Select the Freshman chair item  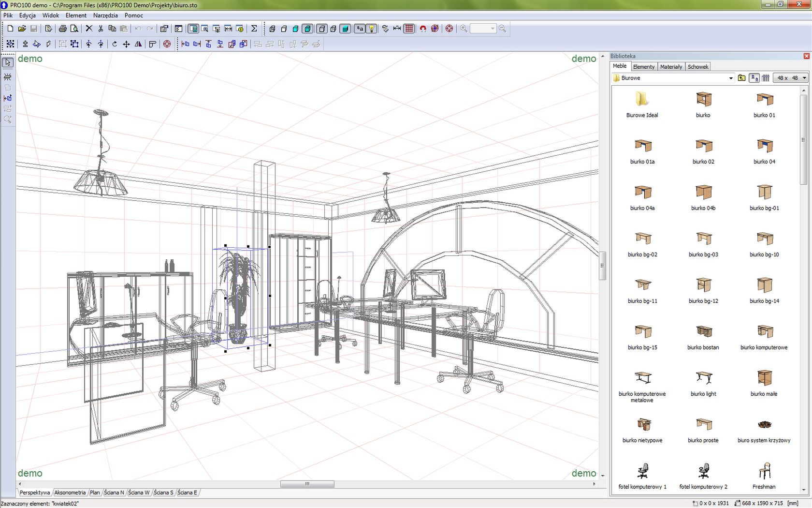point(764,476)
